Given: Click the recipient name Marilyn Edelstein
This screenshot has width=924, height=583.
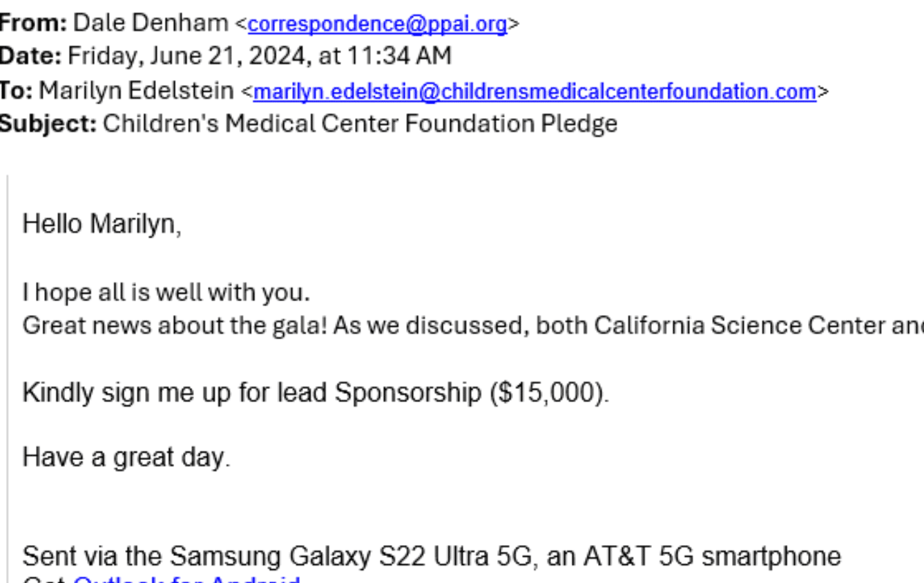Looking at the screenshot, I should coord(136,90).
